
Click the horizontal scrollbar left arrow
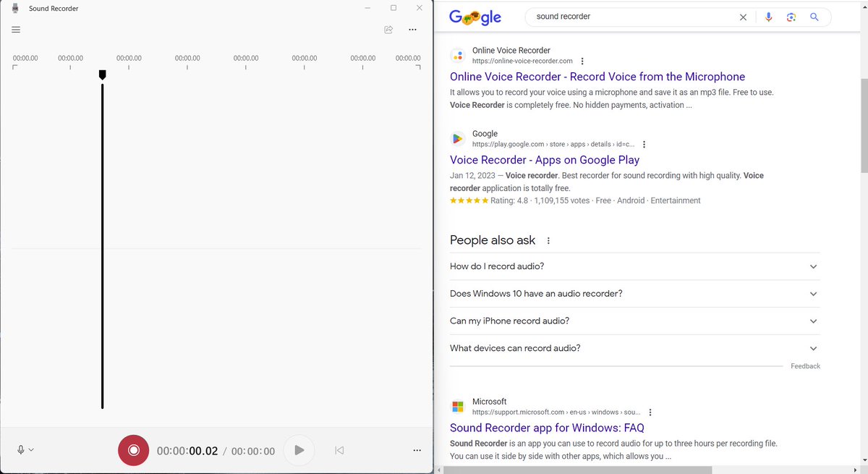coord(438,470)
